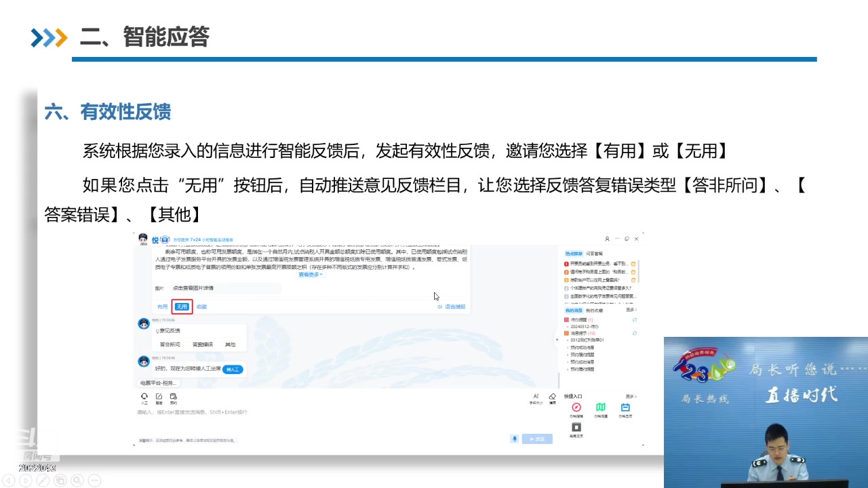Click the refresh icon beside 待办提醒
The width and height of the screenshot is (868, 488).
tap(635, 319)
